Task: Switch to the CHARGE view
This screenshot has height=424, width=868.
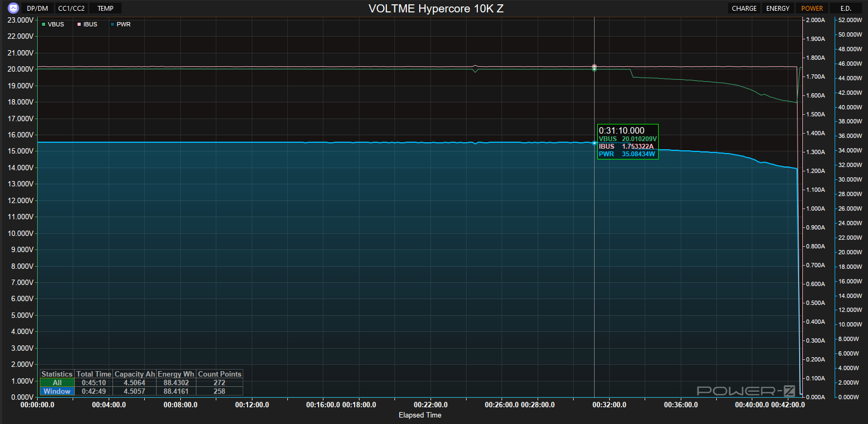Action: 744,9
